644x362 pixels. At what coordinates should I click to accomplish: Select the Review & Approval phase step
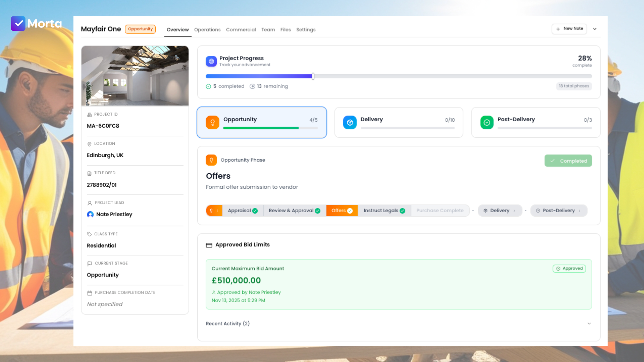point(294,210)
